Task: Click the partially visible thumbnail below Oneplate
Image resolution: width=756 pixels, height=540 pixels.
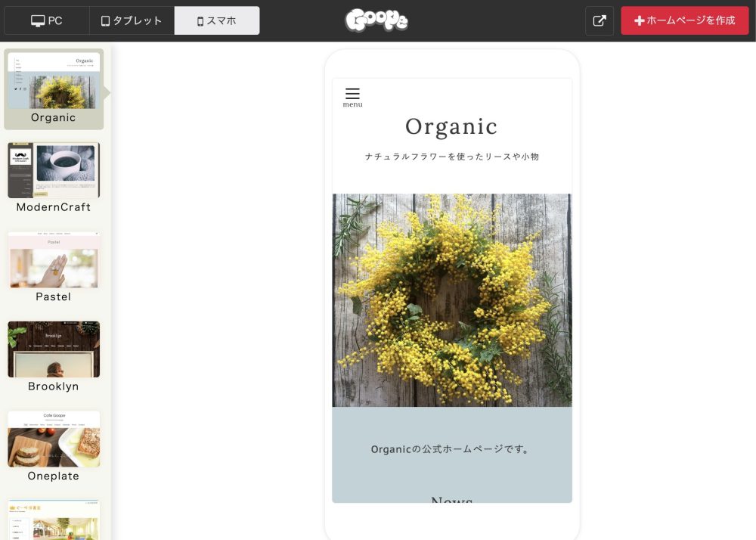Action: pyautogui.click(x=54, y=520)
